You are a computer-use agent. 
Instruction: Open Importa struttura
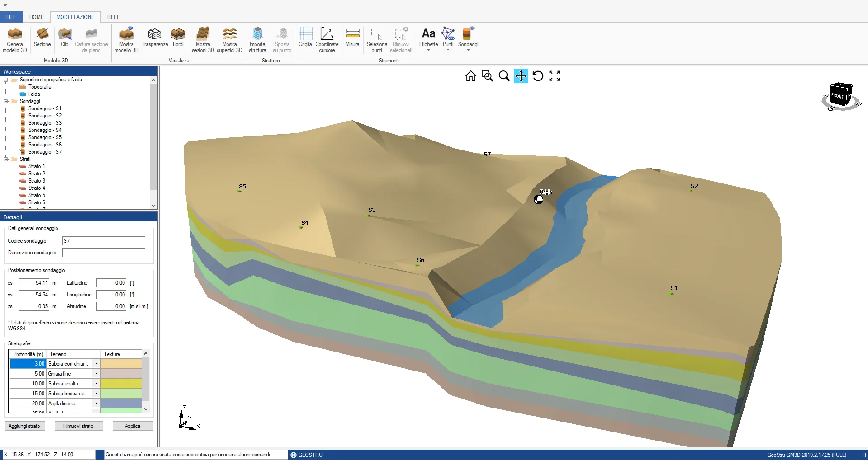click(x=257, y=40)
